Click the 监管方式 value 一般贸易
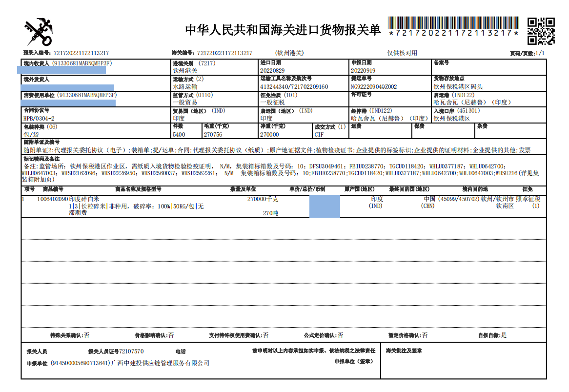 (185, 103)
